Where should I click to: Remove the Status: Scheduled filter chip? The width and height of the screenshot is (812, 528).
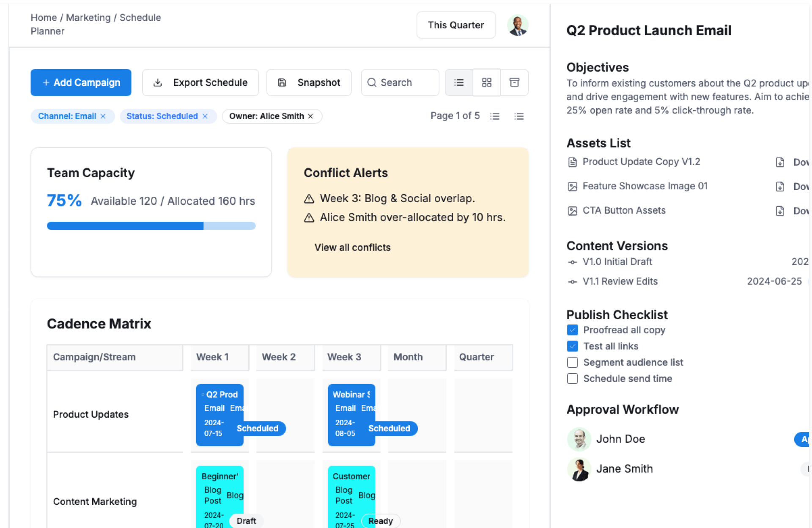(x=205, y=116)
